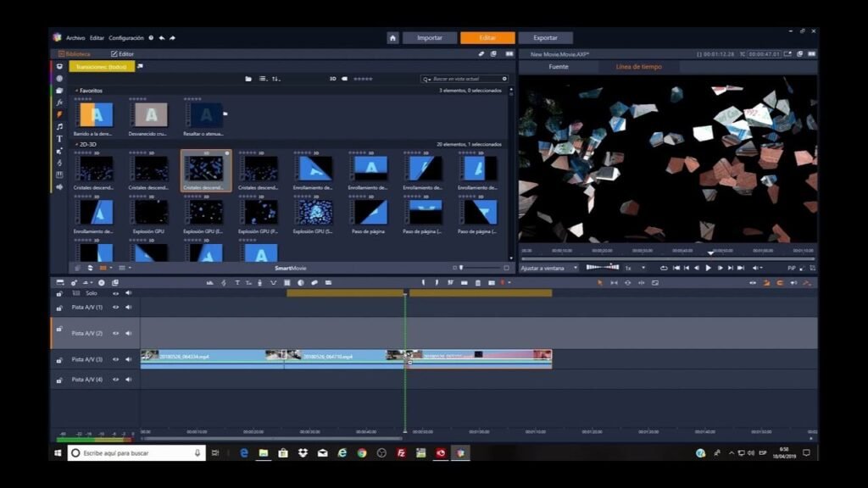Image resolution: width=868 pixels, height=488 pixels.
Task: Click the orange selection arrow tool
Action: pyautogui.click(x=599, y=283)
